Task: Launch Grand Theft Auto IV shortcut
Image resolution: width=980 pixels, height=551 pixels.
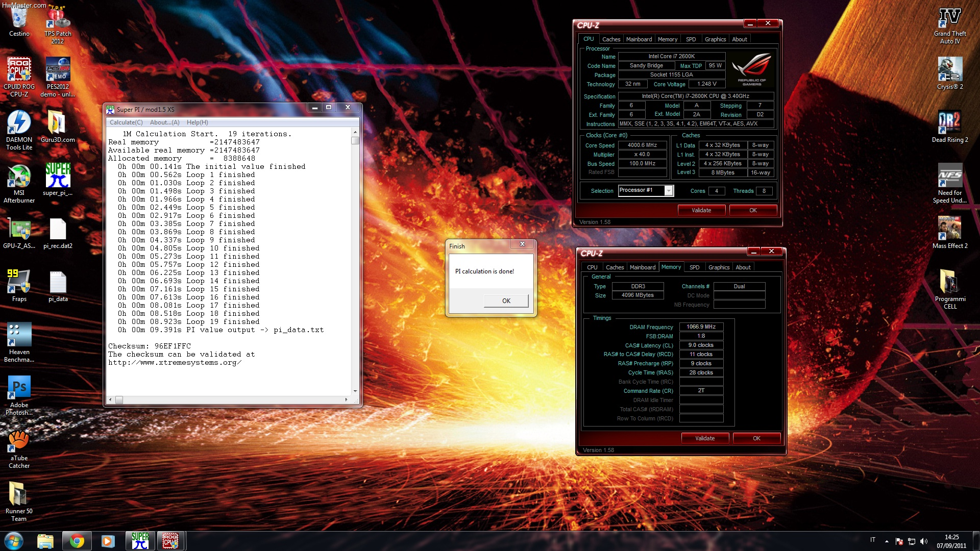Action: tap(950, 24)
